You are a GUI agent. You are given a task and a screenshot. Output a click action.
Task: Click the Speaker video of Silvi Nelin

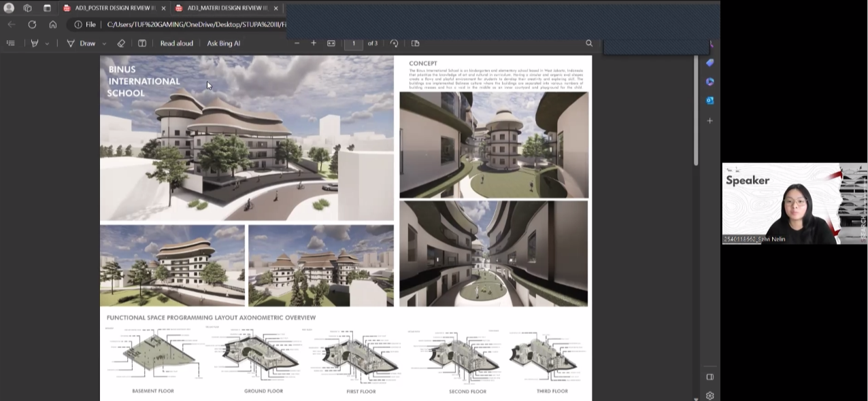[795, 203]
